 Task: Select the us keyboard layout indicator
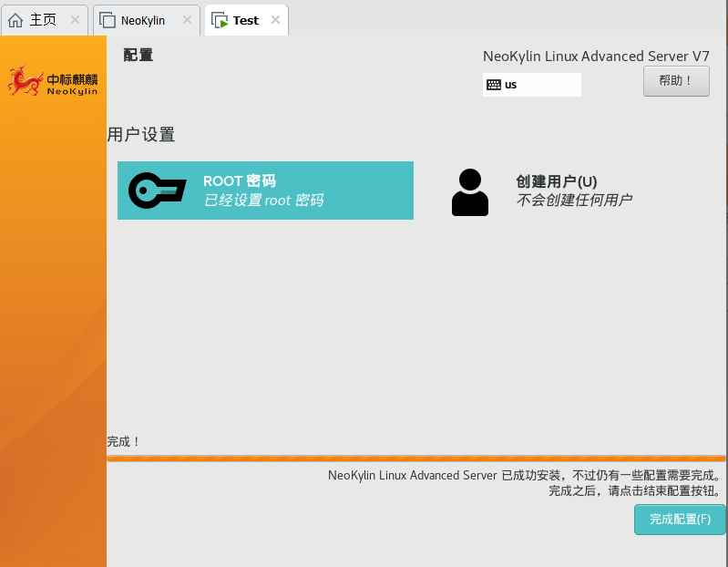(x=531, y=85)
